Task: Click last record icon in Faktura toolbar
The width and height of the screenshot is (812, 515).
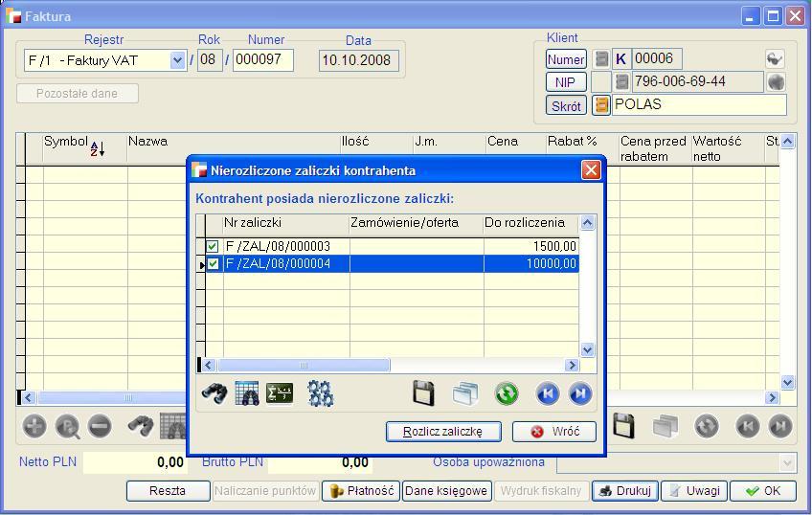Action: pyautogui.click(x=780, y=427)
